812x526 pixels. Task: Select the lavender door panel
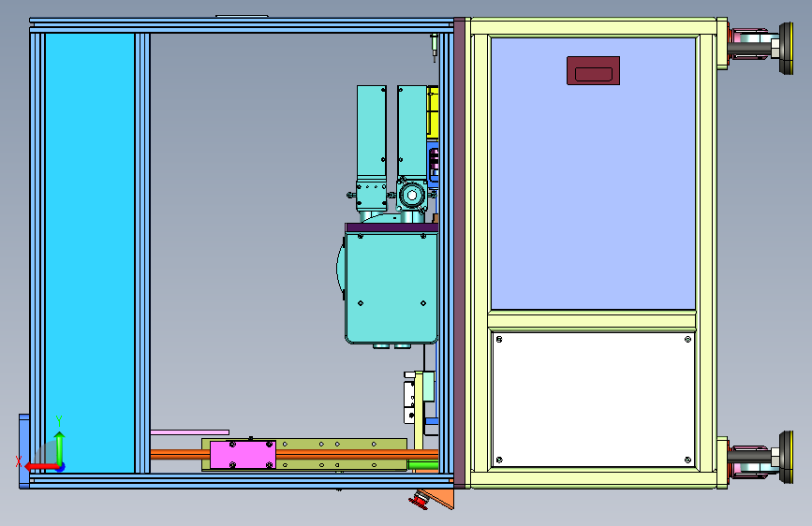593,173
